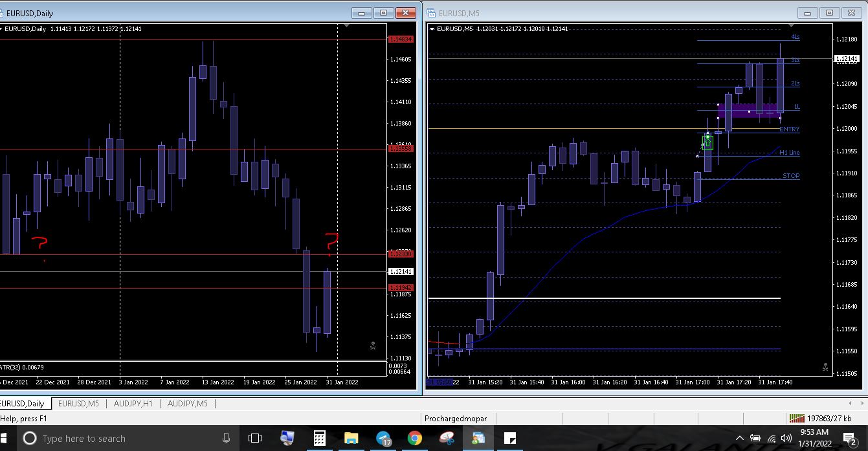This screenshot has width=868, height=451.
Task: Open Task View from the taskbar
Action: [255, 438]
